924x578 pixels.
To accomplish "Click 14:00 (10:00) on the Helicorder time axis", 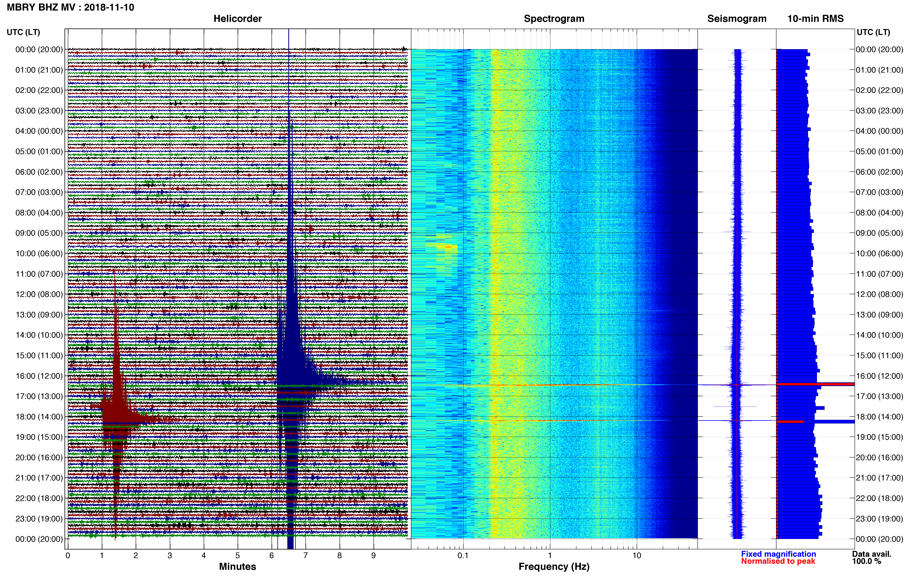I will click(39, 335).
